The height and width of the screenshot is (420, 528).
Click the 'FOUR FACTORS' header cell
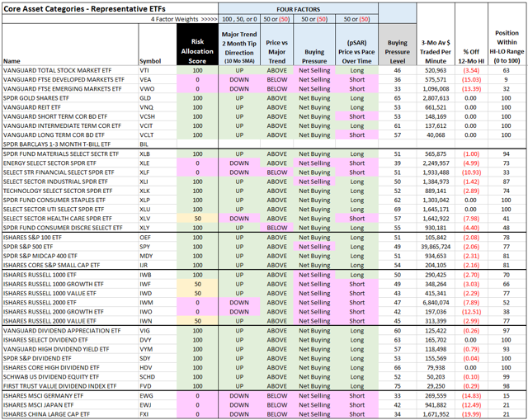(298, 9)
